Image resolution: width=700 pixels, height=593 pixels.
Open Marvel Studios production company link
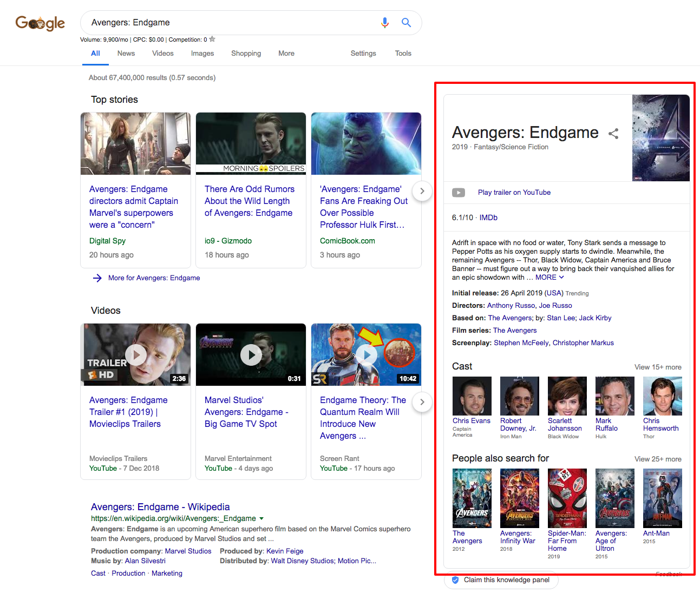coord(188,551)
